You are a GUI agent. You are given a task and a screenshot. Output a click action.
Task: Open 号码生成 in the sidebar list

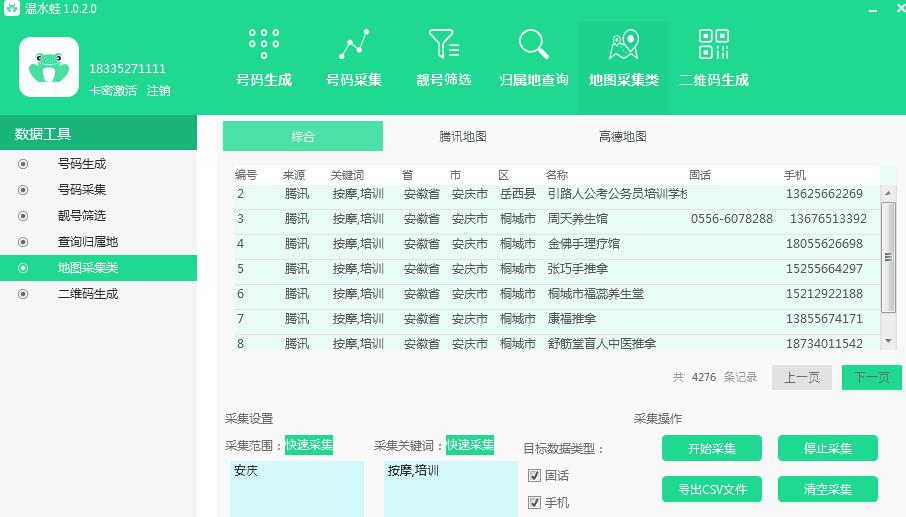coord(82,163)
